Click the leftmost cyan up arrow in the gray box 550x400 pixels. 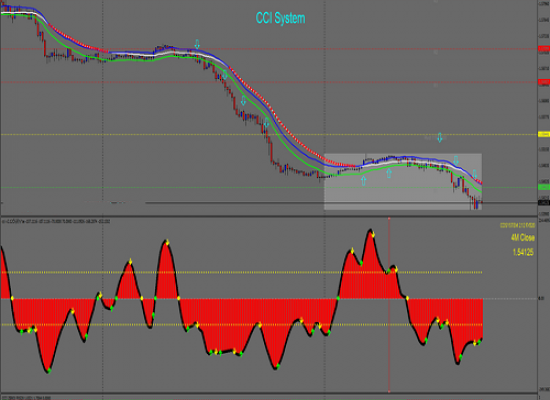click(x=364, y=181)
